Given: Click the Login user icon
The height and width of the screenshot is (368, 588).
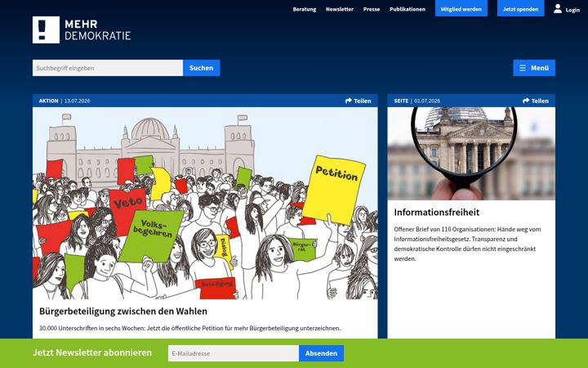Looking at the screenshot, I should (x=558, y=9).
